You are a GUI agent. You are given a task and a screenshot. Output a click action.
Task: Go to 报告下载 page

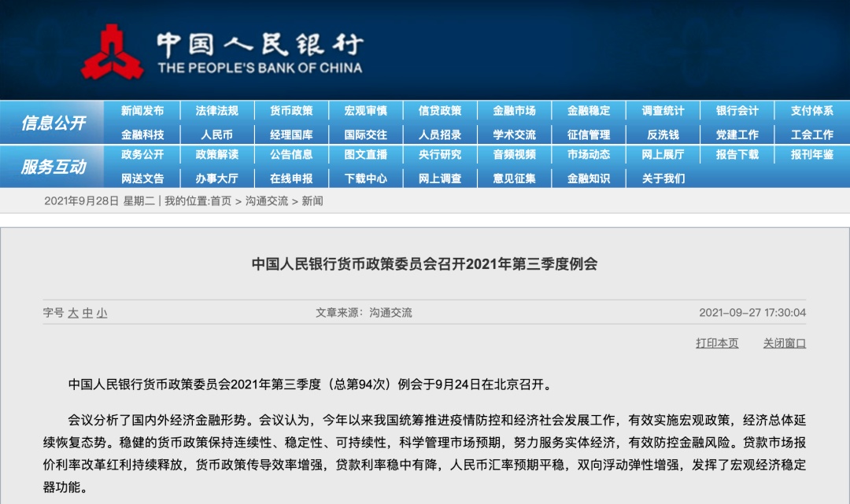tap(737, 155)
